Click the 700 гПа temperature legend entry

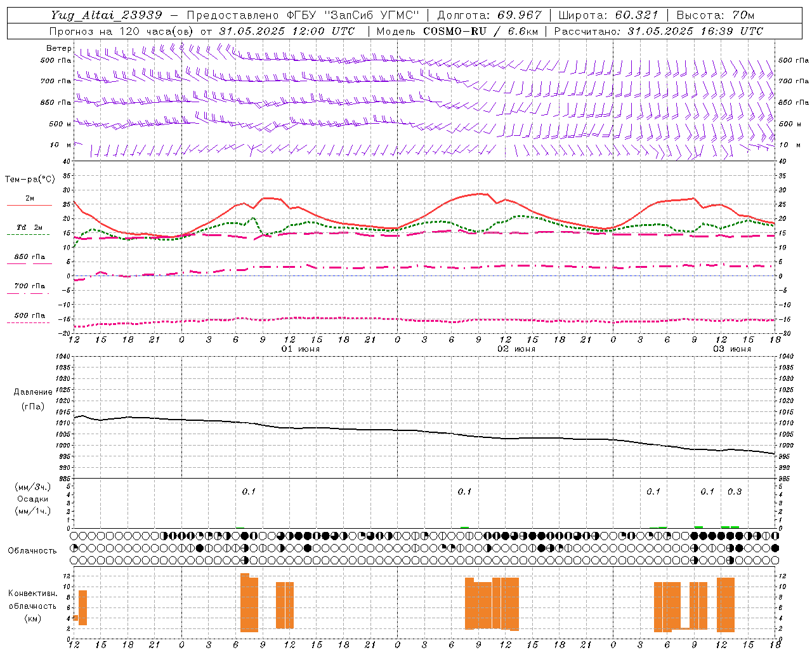(30, 286)
